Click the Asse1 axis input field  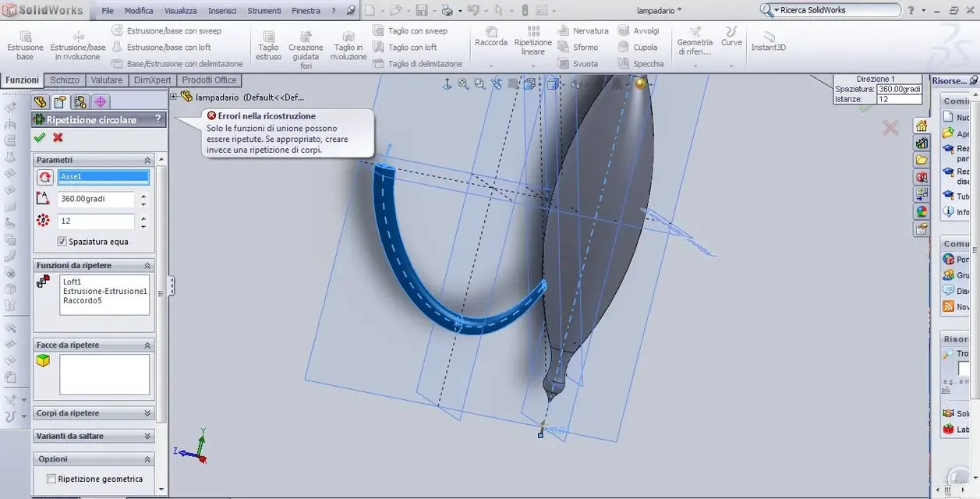point(103,177)
